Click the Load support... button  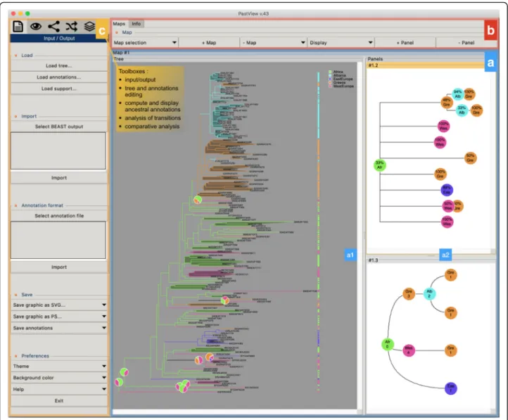tap(59, 89)
